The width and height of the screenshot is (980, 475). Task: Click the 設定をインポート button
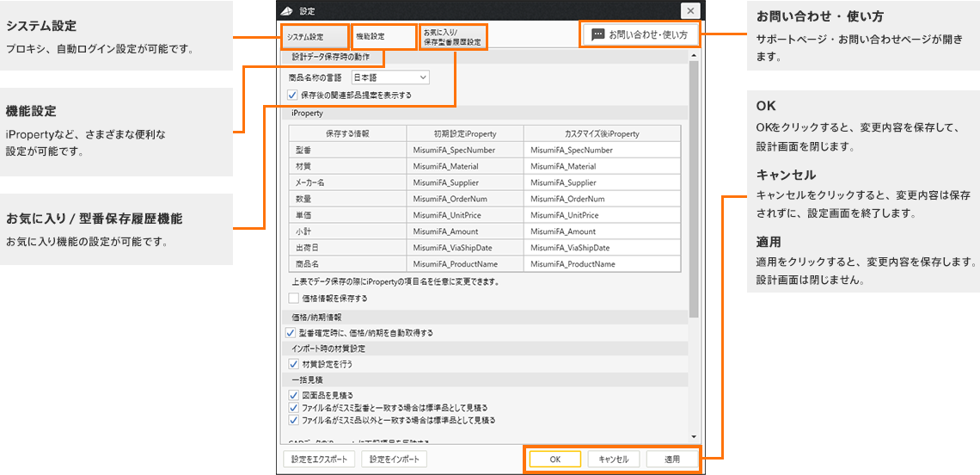395,459
